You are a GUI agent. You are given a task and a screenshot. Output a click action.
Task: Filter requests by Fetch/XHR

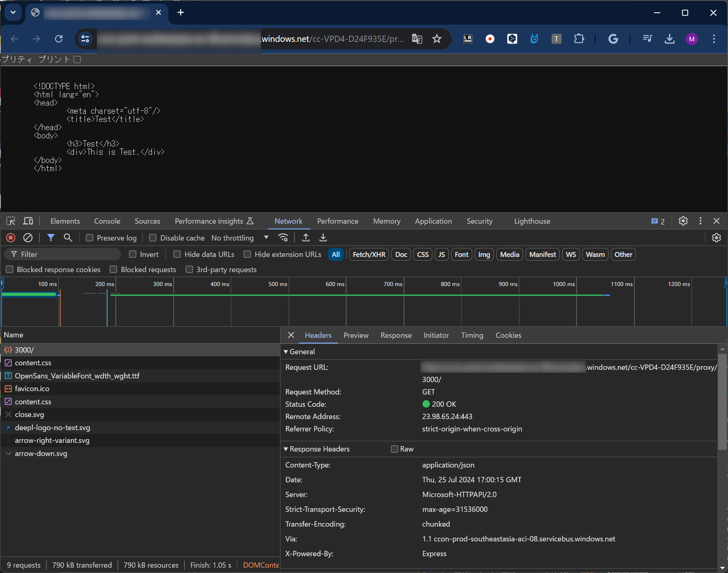[369, 254]
